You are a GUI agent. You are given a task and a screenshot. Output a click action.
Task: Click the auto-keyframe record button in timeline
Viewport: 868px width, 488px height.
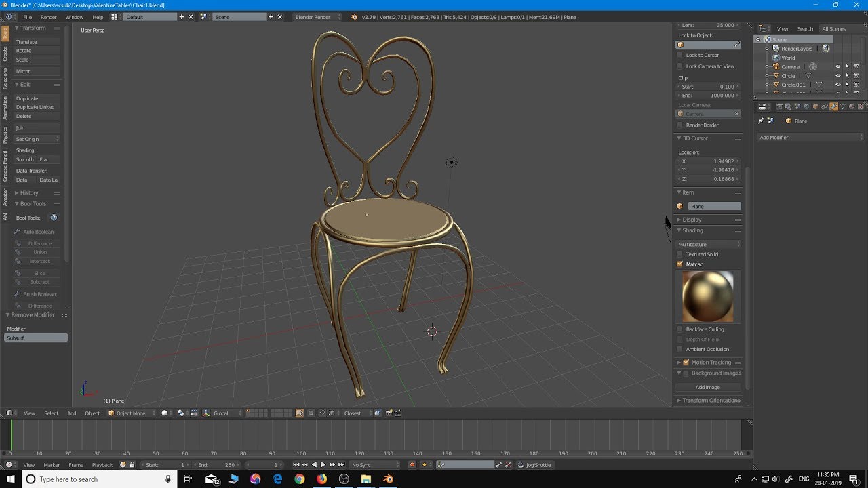(412, 465)
